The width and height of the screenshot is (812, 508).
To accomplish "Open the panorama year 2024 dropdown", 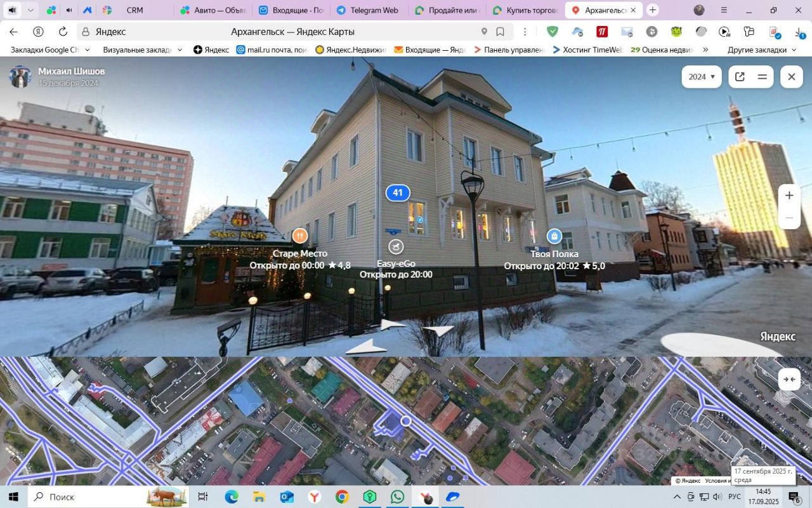I will pyautogui.click(x=701, y=77).
